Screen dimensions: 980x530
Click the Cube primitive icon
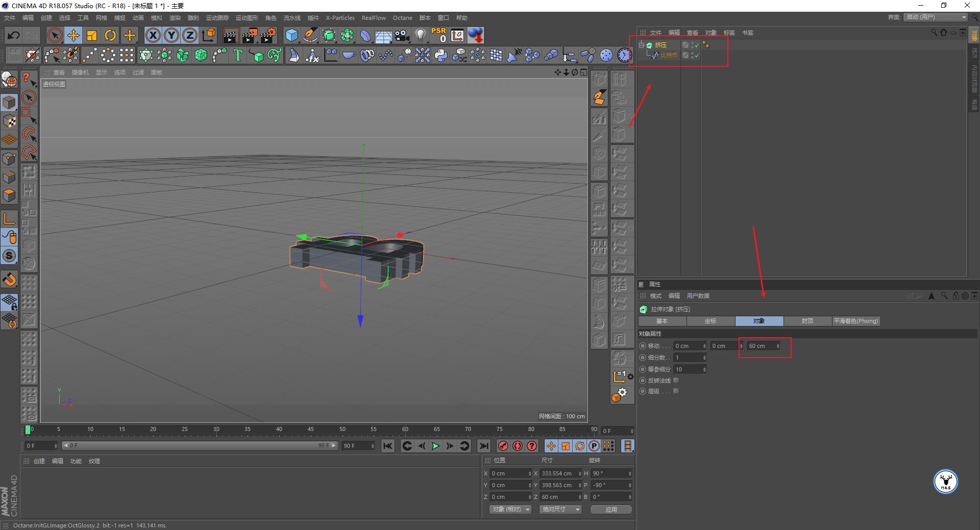click(x=291, y=35)
